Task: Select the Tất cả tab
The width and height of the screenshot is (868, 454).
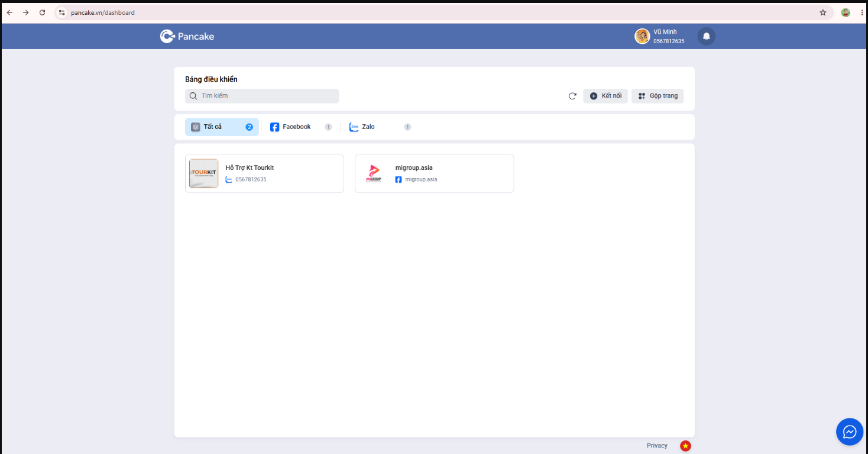Action: (x=222, y=127)
